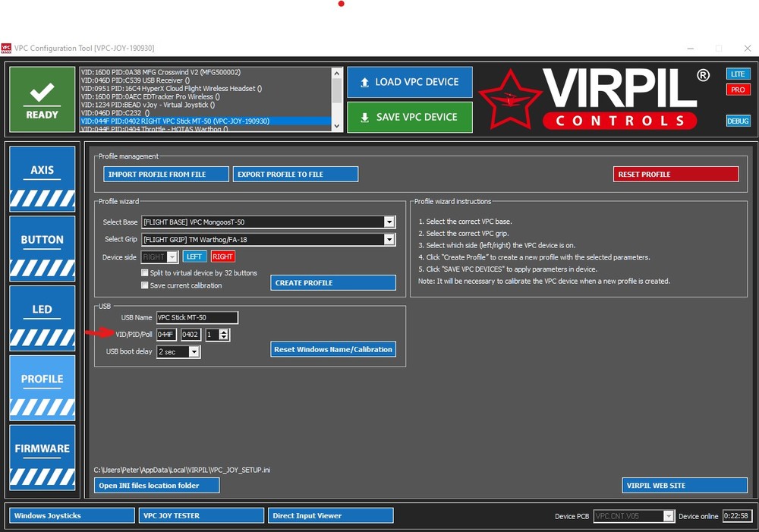
Task: Expand the Select Base dropdown
Action: pyautogui.click(x=389, y=222)
